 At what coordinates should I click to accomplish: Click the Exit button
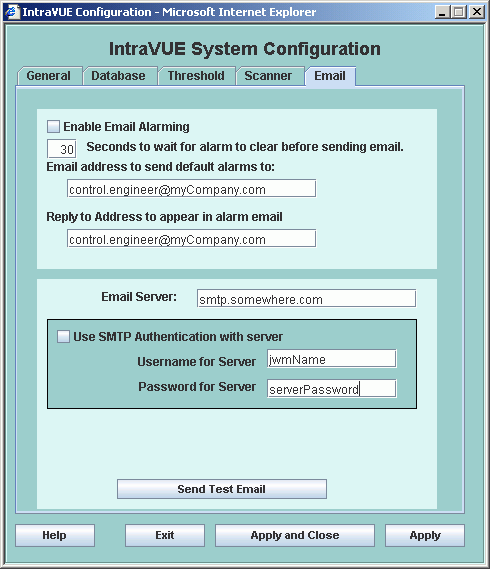click(165, 535)
